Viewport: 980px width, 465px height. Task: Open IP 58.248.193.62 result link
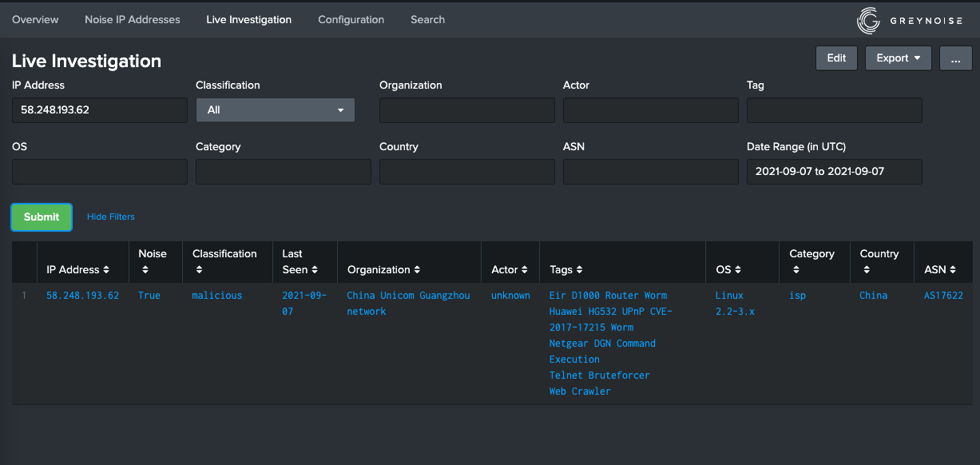(x=82, y=296)
